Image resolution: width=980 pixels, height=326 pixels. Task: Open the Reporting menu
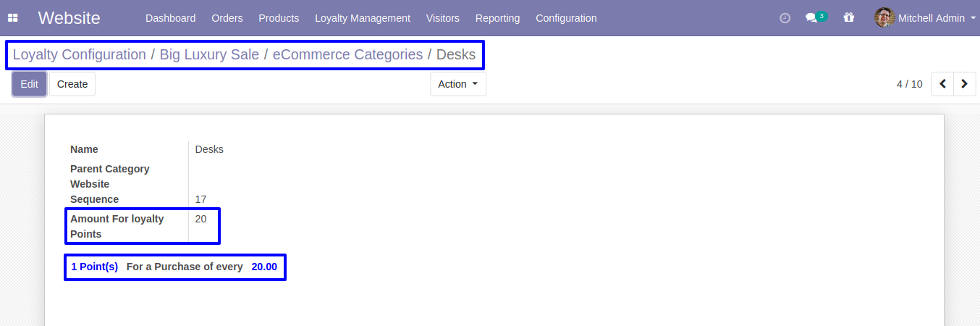(x=497, y=18)
